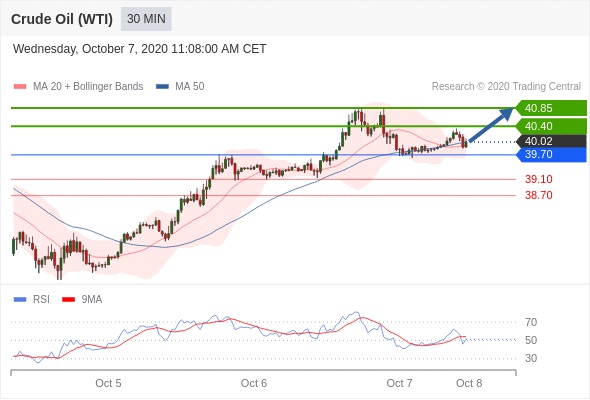Click the 40.02 current price tag

pos(551,141)
